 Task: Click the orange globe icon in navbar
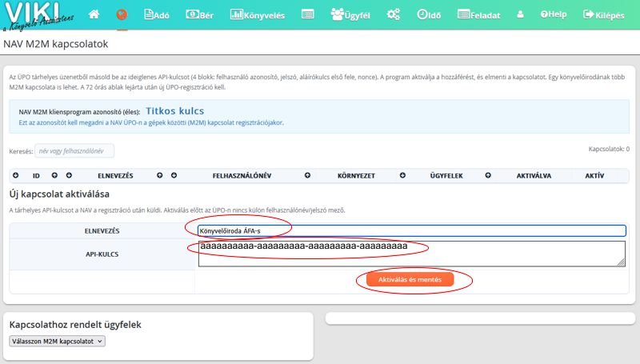pos(122,14)
